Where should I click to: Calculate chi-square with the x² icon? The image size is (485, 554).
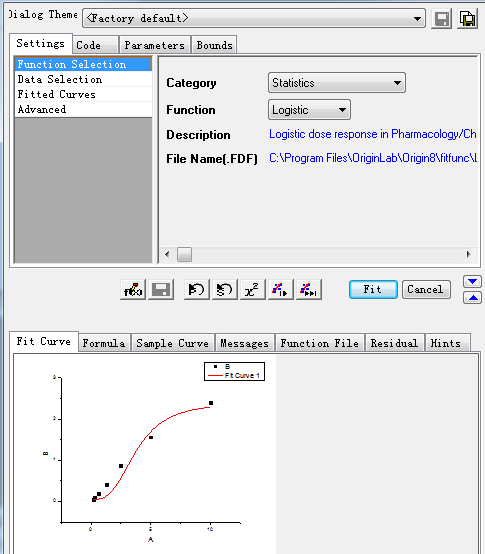[252, 290]
